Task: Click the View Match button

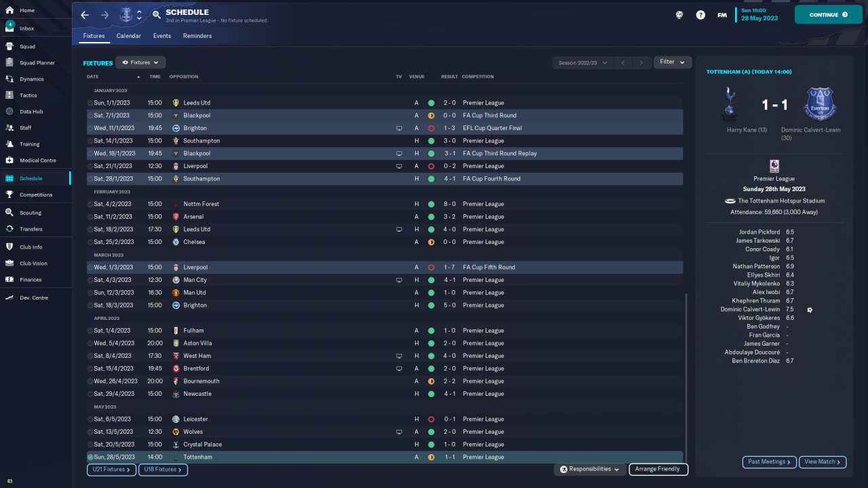Action: 823,462
